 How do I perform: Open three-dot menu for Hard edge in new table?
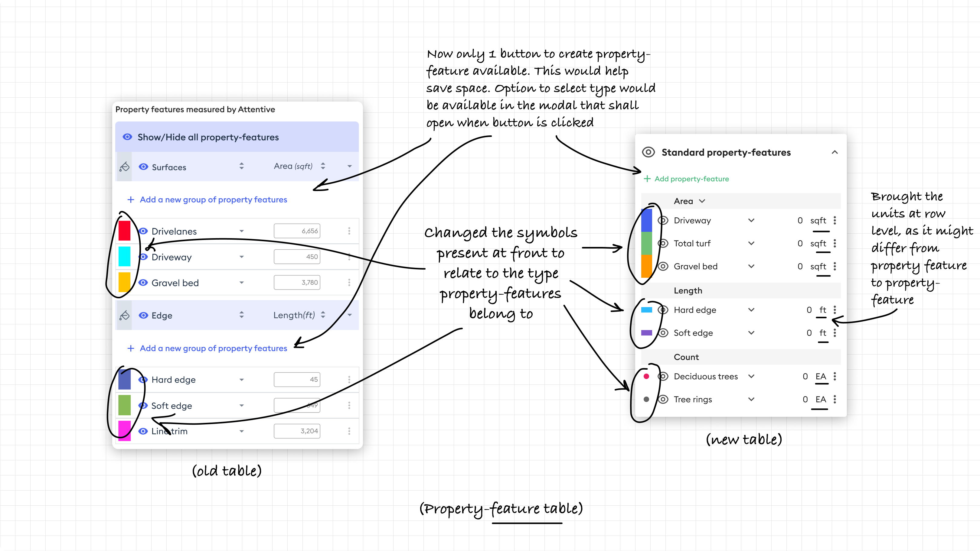pos(835,310)
